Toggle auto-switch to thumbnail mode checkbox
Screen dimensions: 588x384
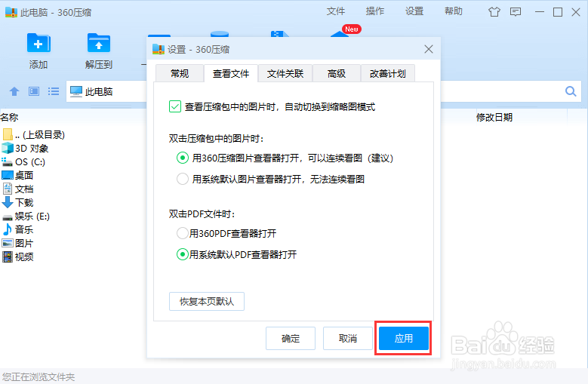pyautogui.click(x=175, y=107)
